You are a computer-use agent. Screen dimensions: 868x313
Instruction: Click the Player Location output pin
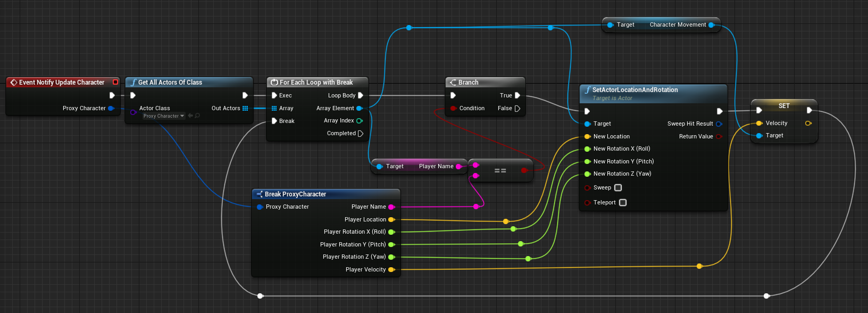(391, 219)
